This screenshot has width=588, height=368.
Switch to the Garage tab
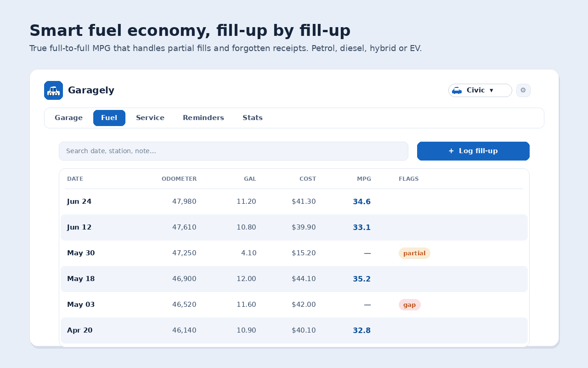(69, 118)
